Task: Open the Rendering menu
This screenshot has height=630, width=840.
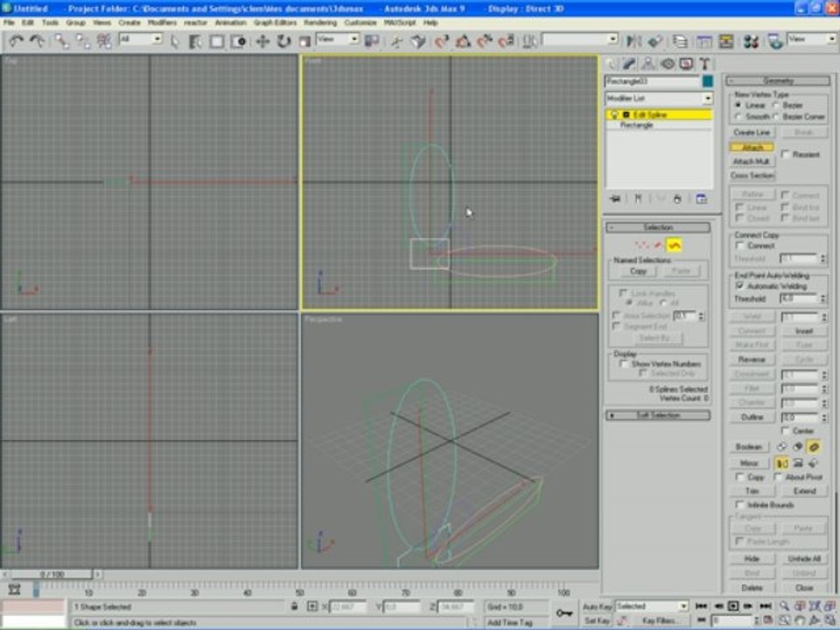Action: (320, 23)
